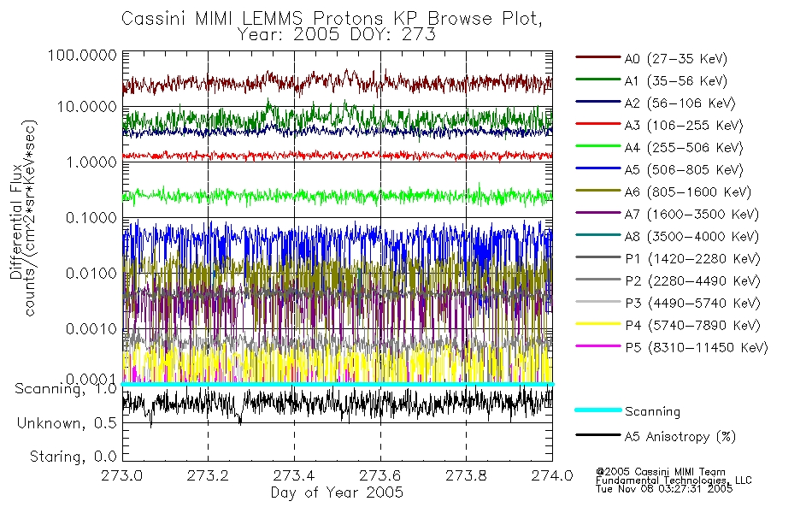Click the red A3 legend line
This screenshot has height=513, width=812.
[598, 124]
